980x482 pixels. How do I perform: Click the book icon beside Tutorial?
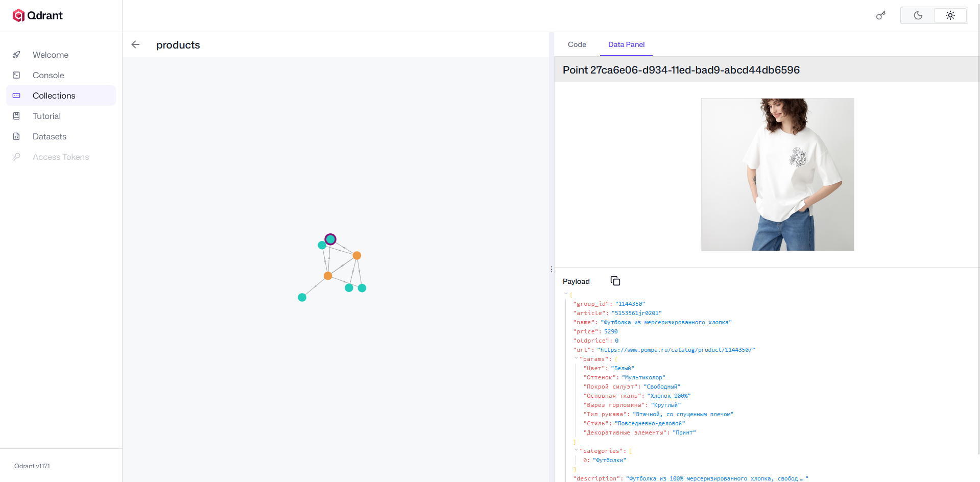coord(16,116)
